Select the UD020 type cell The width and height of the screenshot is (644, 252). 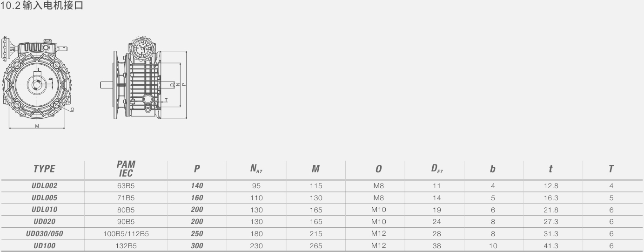pyautogui.click(x=44, y=222)
